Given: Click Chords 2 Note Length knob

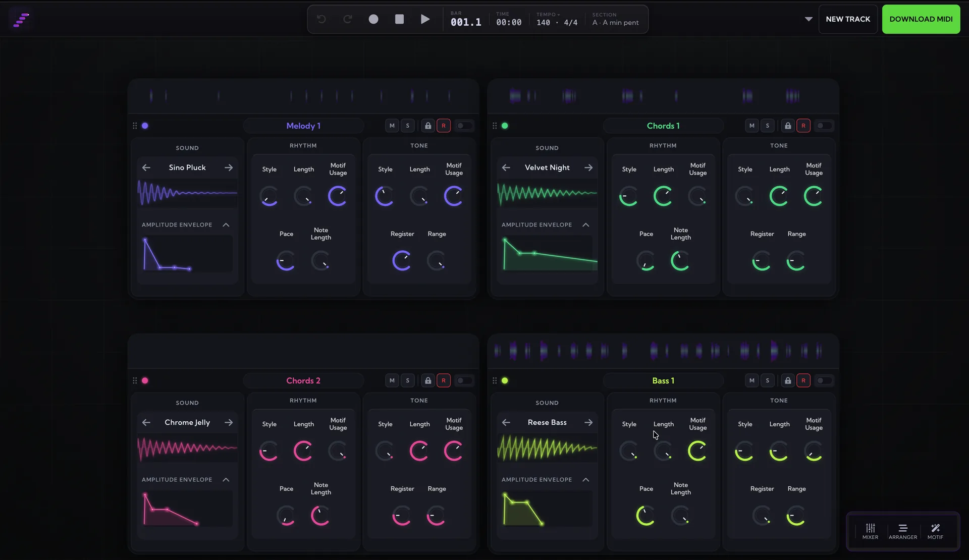Looking at the screenshot, I should coord(320,516).
